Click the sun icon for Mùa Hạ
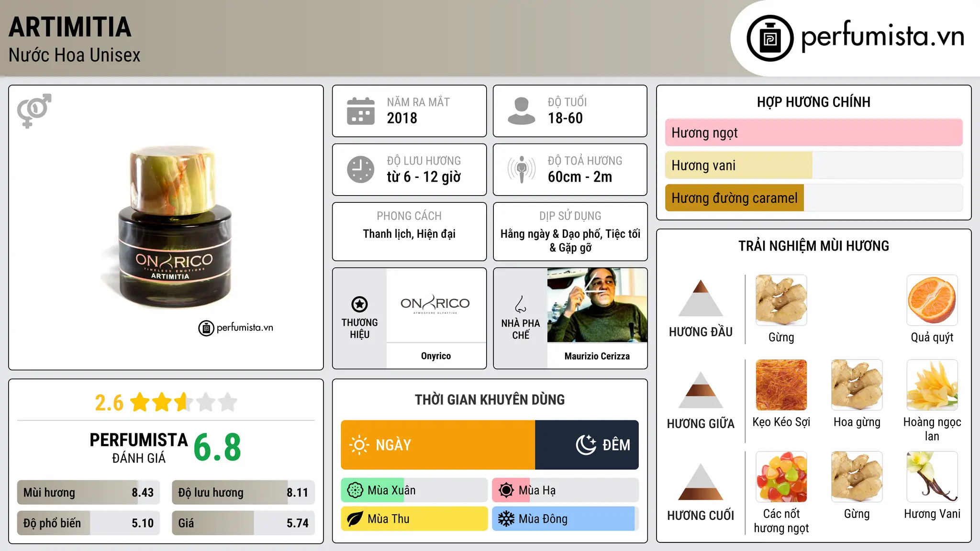Screen dimensions: 980x551 (506, 490)
